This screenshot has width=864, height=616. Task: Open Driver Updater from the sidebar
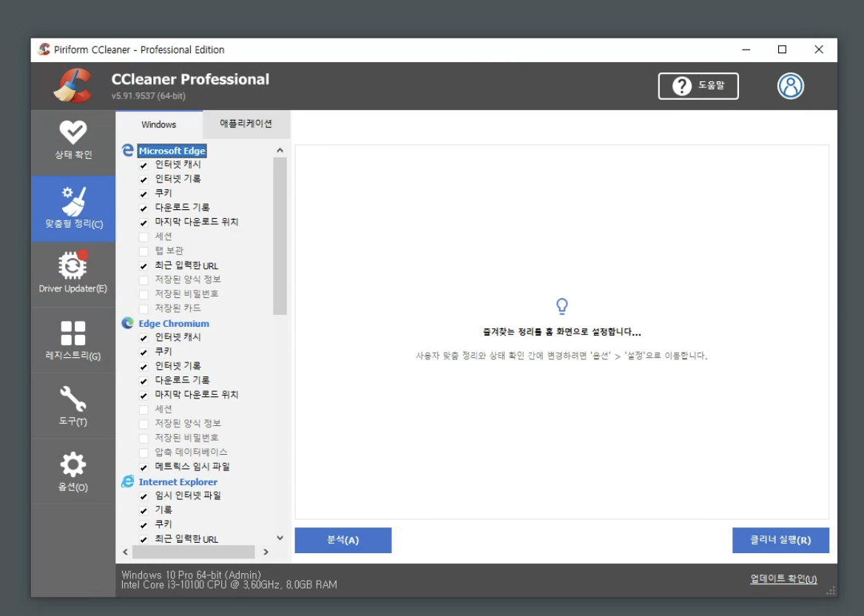[73, 274]
